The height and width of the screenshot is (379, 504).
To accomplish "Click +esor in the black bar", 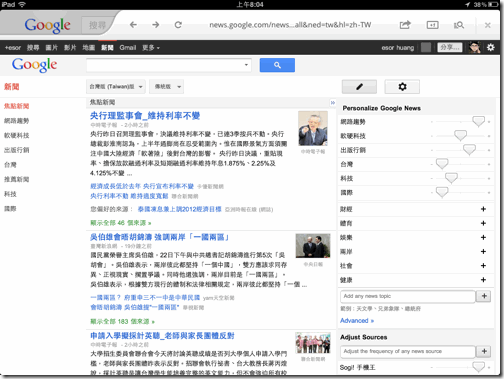I will 13,48.
